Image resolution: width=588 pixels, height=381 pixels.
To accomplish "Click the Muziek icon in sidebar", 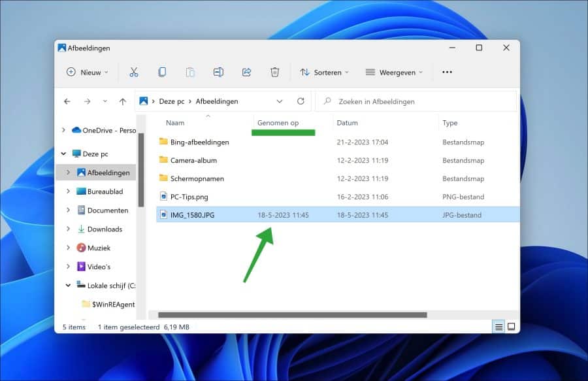I will coord(81,248).
